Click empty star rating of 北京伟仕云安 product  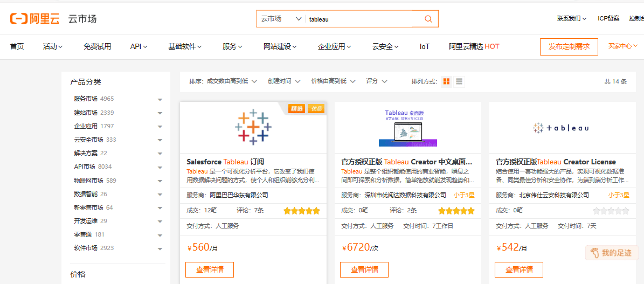click(x=611, y=211)
